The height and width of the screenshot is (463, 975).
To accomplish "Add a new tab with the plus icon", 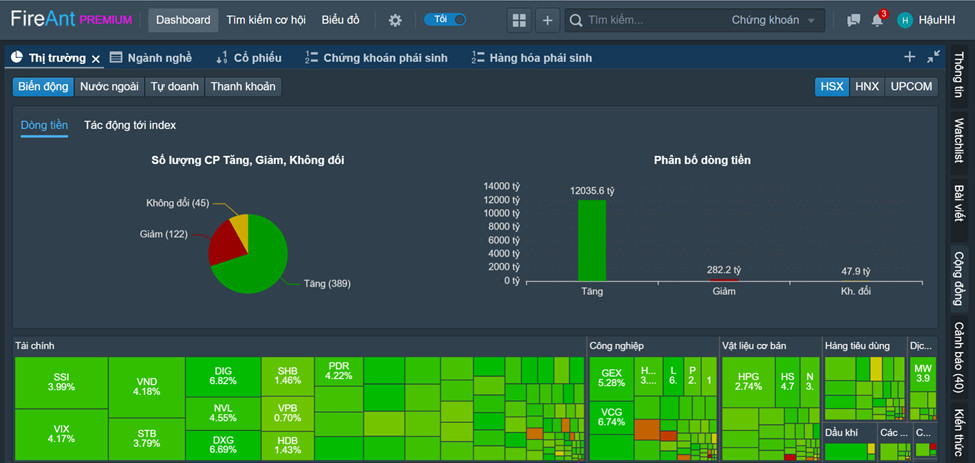I will pos(909,57).
